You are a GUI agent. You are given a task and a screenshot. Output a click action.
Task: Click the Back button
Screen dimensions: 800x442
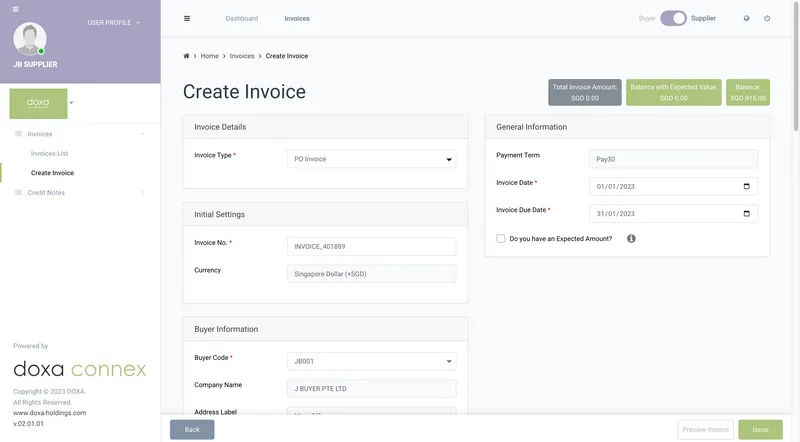click(x=192, y=429)
